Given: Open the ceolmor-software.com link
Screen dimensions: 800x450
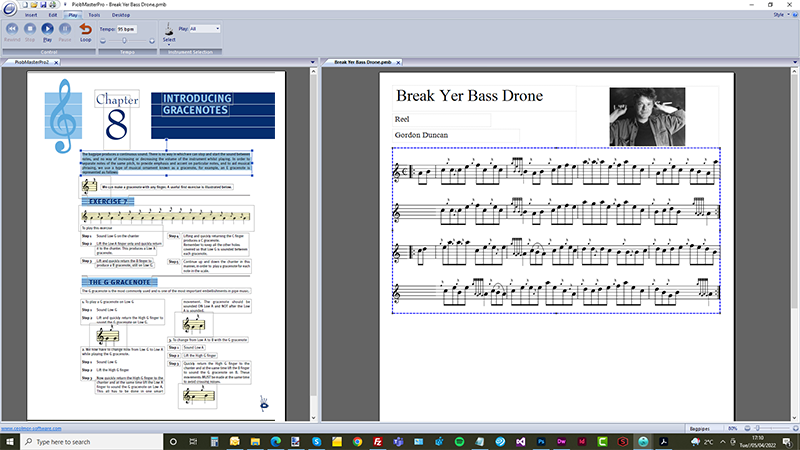Looking at the screenshot, I should point(31,429).
